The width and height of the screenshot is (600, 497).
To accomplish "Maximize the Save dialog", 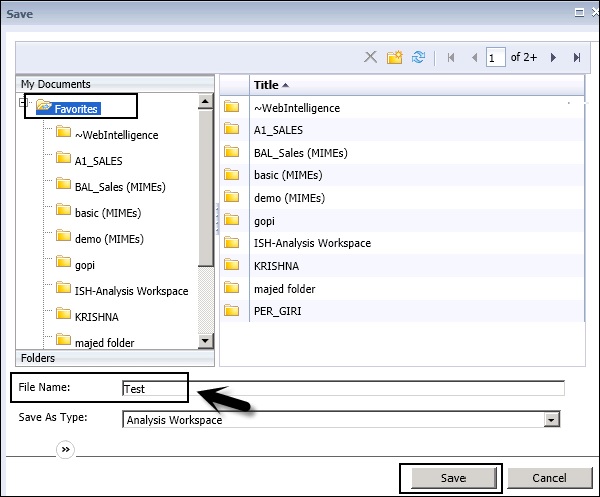I will 579,13.
